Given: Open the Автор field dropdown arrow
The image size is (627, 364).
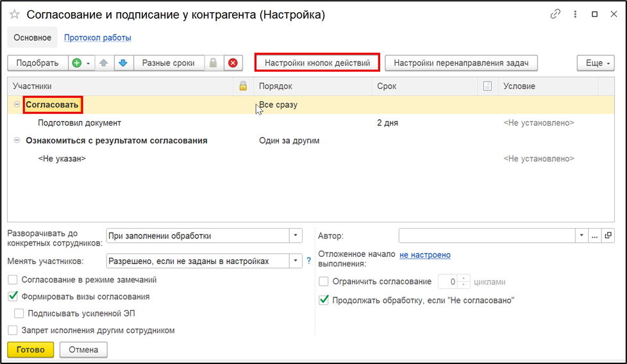Looking at the screenshot, I should point(581,236).
